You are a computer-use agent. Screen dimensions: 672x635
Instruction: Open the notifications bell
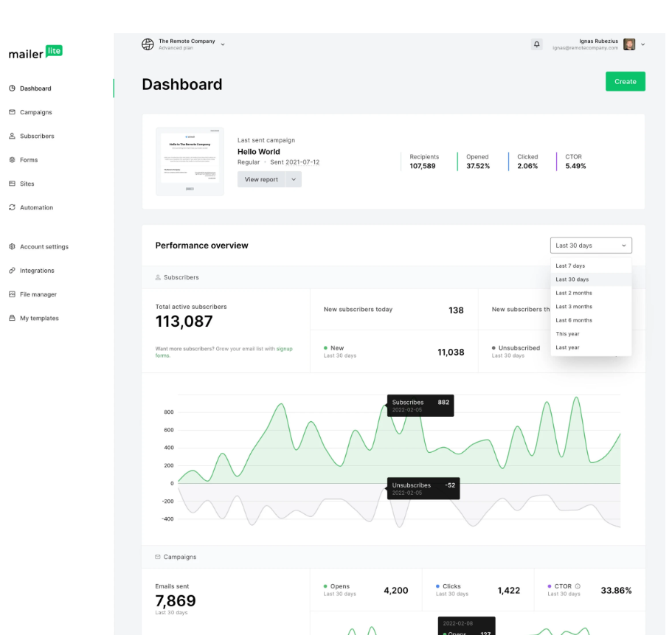coord(536,44)
